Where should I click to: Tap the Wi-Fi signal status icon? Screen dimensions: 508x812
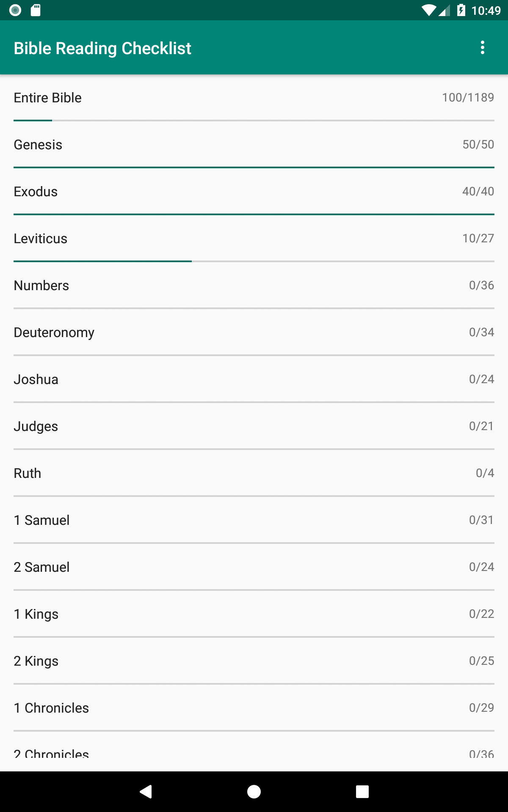click(x=429, y=10)
